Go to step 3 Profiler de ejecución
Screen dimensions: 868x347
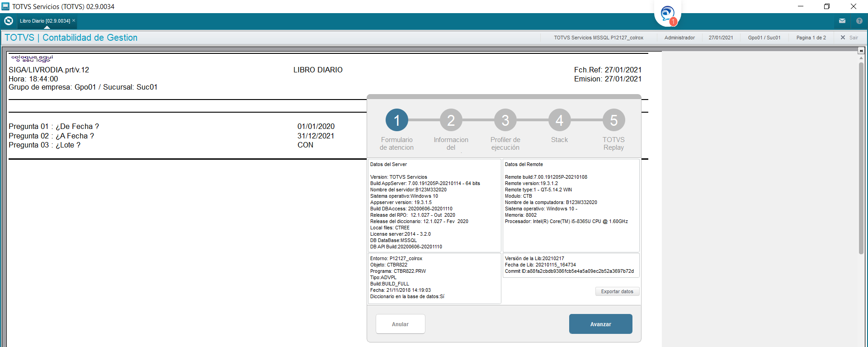click(x=505, y=120)
